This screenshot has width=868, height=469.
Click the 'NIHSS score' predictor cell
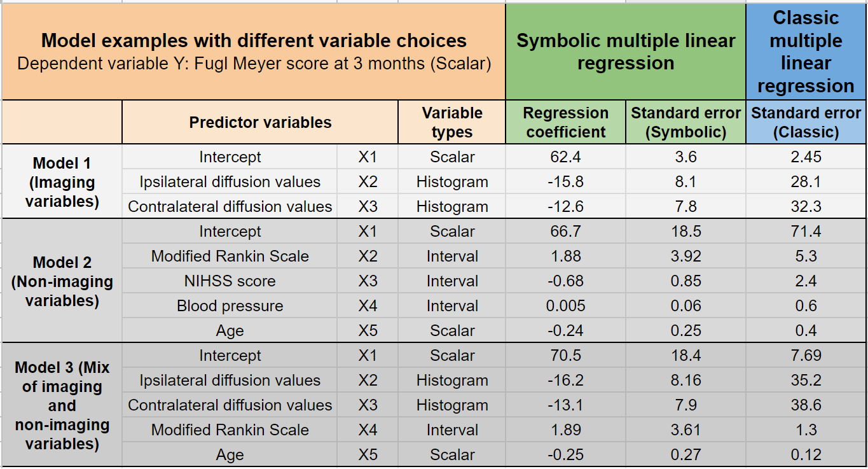[230, 281]
